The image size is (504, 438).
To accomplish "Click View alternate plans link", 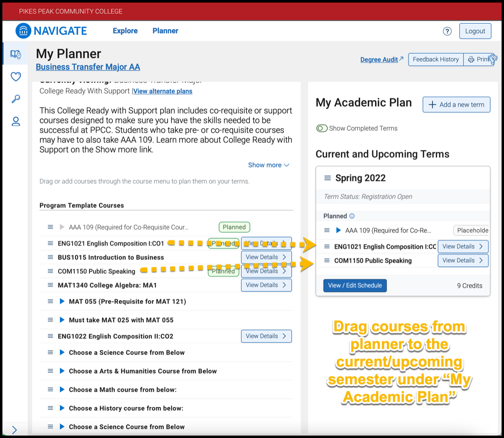I will (x=163, y=91).
